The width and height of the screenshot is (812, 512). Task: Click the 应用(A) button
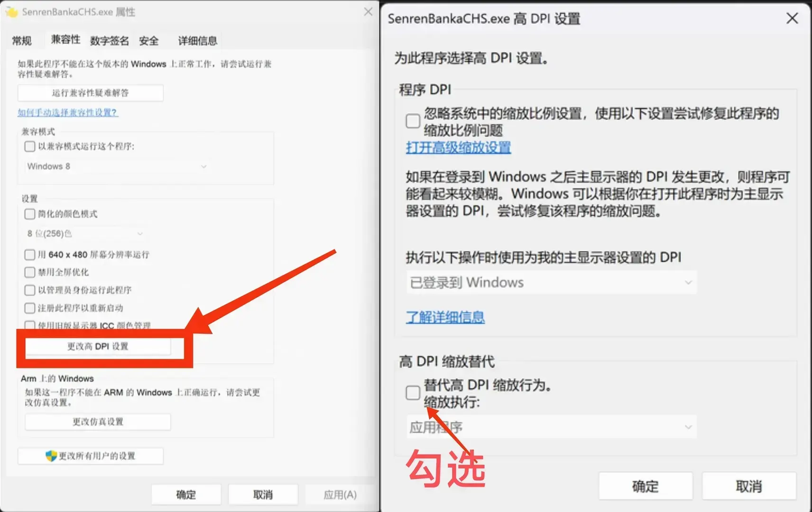pos(340,494)
